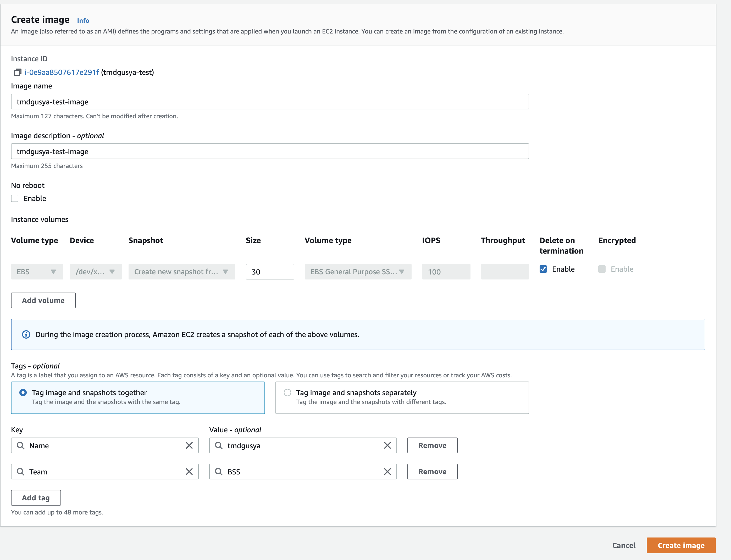Viewport: 731px width, 560px height.
Task: Click the volume Size input field
Action: (x=270, y=272)
